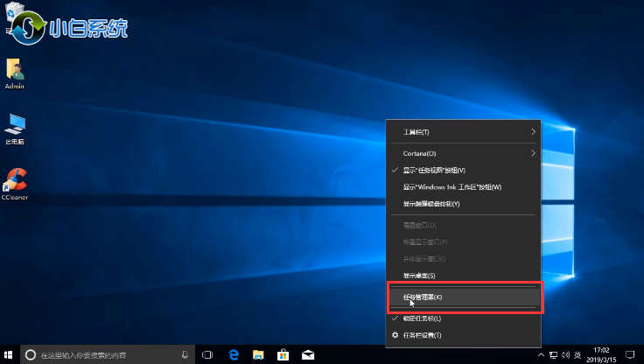
Task: Open the Mail app on the taskbar
Action: tap(308, 354)
